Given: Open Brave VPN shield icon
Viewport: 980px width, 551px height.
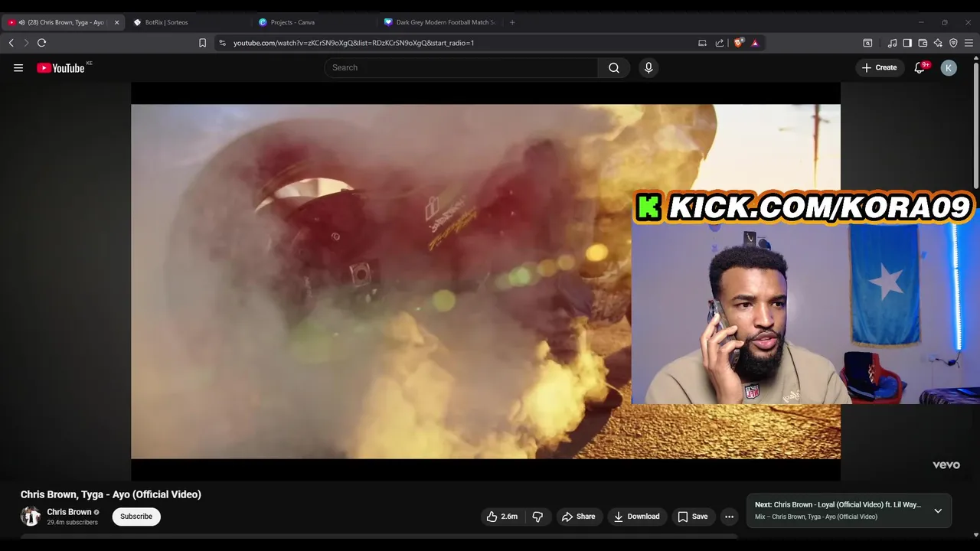Looking at the screenshot, I should [x=953, y=43].
